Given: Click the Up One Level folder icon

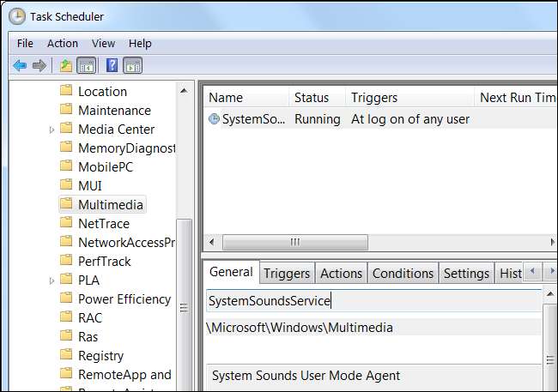Looking at the screenshot, I should tap(66, 65).
